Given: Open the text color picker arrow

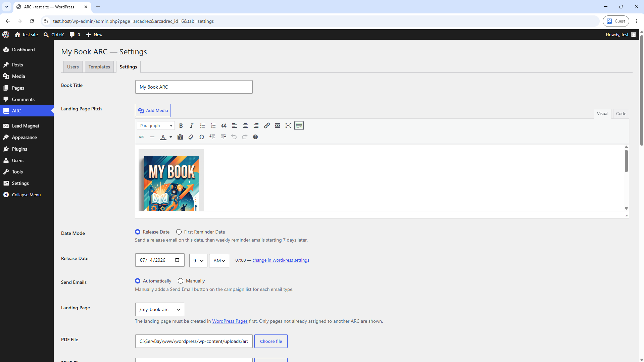Looking at the screenshot, I should [171, 137].
